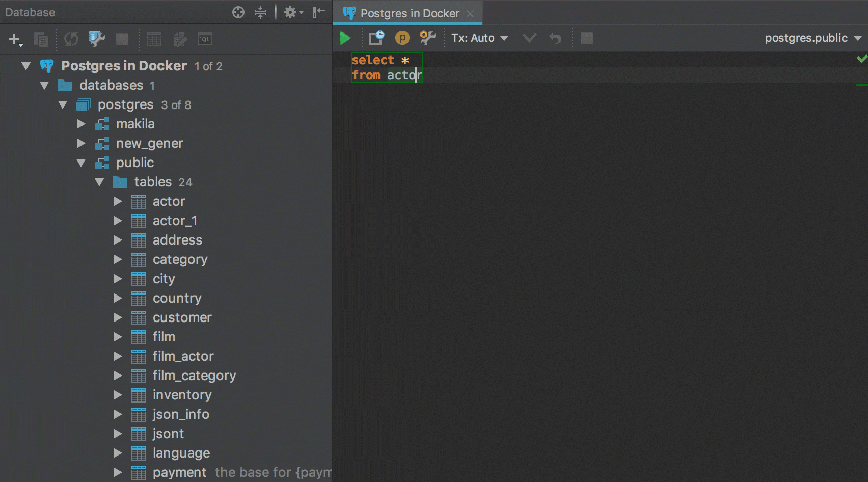Commit the transaction with the checkmark icon
Viewport: 868px width, 482px height.
(530, 38)
